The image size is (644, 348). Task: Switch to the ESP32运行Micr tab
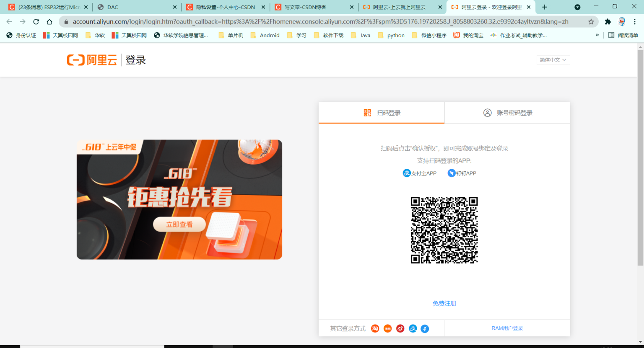pyautogui.click(x=48, y=7)
